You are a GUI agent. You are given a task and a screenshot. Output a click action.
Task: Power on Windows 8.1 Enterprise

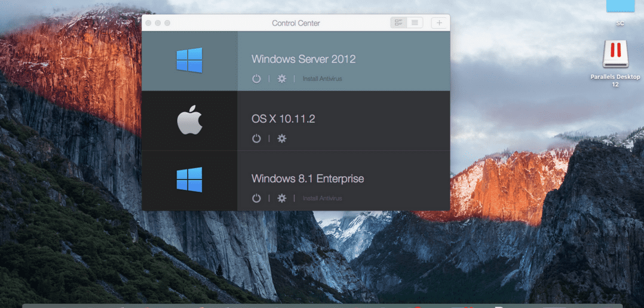coord(256,199)
